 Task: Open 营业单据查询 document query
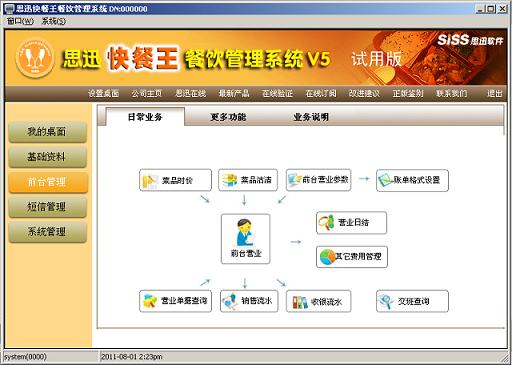coord(175,301)
